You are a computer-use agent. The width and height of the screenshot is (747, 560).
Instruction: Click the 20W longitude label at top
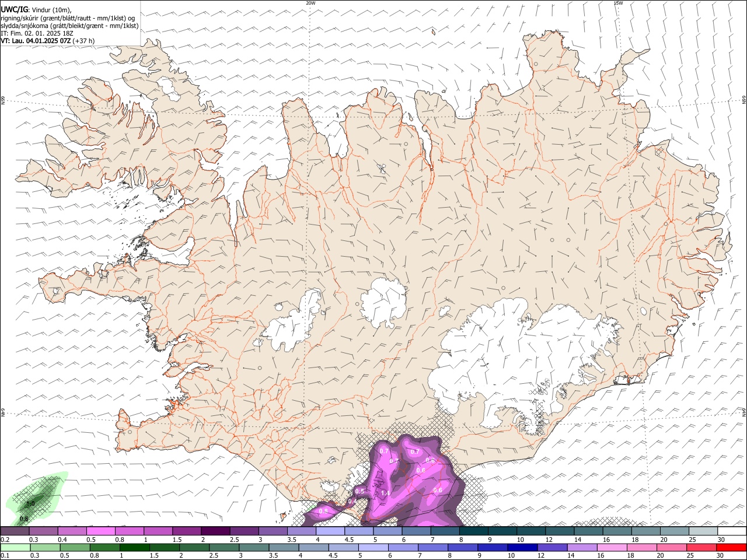click(x=310, y=3)
